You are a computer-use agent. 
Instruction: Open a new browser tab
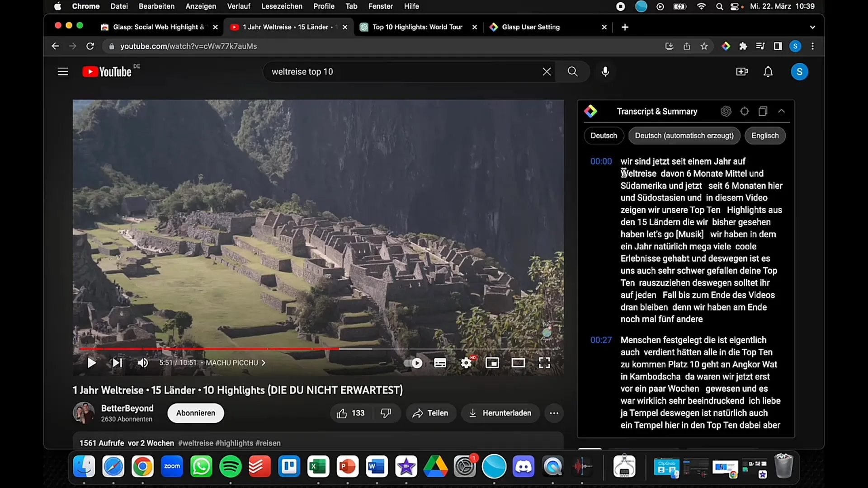pyautogui.click(x=625, y=27)
